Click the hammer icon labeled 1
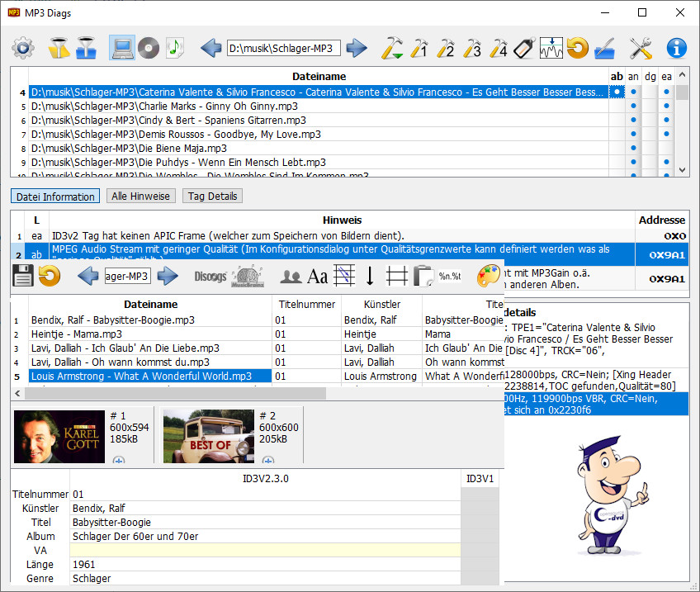700x592 pixels. [x=419, y=48]
